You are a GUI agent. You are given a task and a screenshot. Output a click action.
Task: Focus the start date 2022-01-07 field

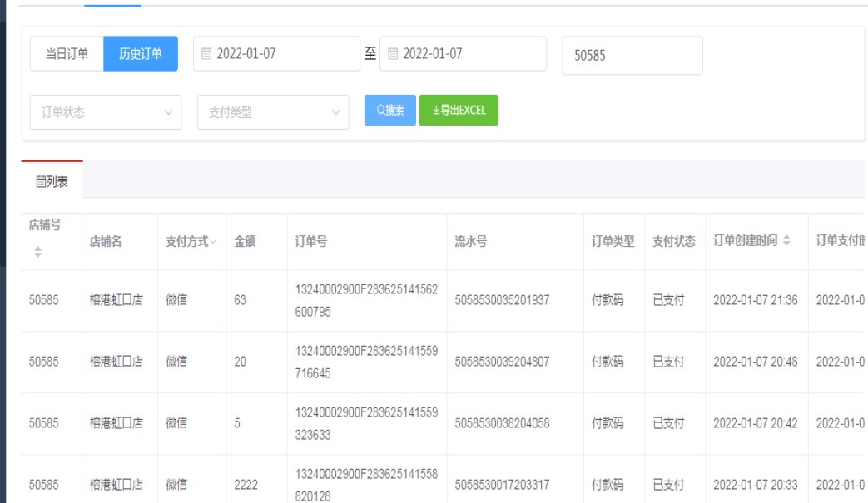283,54
